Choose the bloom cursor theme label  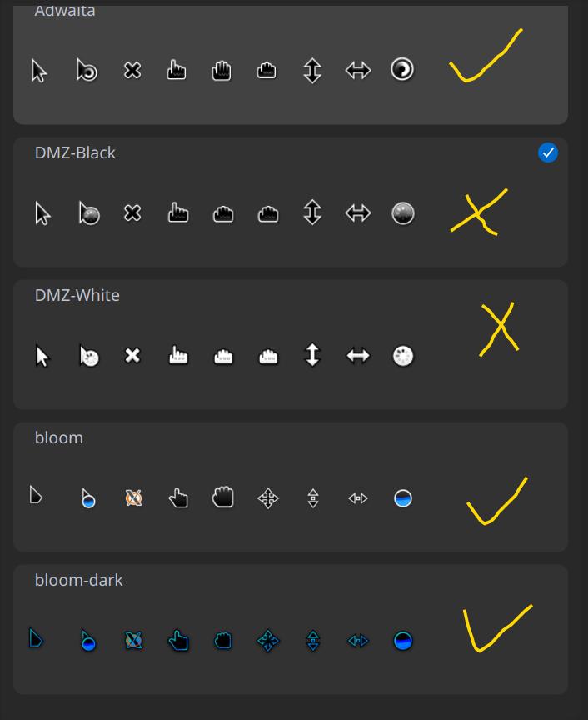coord(59,437)
